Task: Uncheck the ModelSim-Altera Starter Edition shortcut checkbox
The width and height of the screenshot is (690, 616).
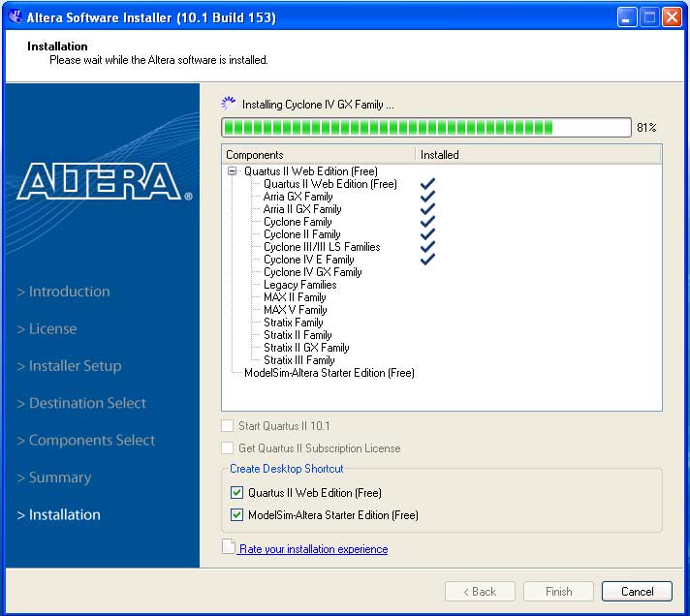Action: pyautogui.click(x=236, y=515)
